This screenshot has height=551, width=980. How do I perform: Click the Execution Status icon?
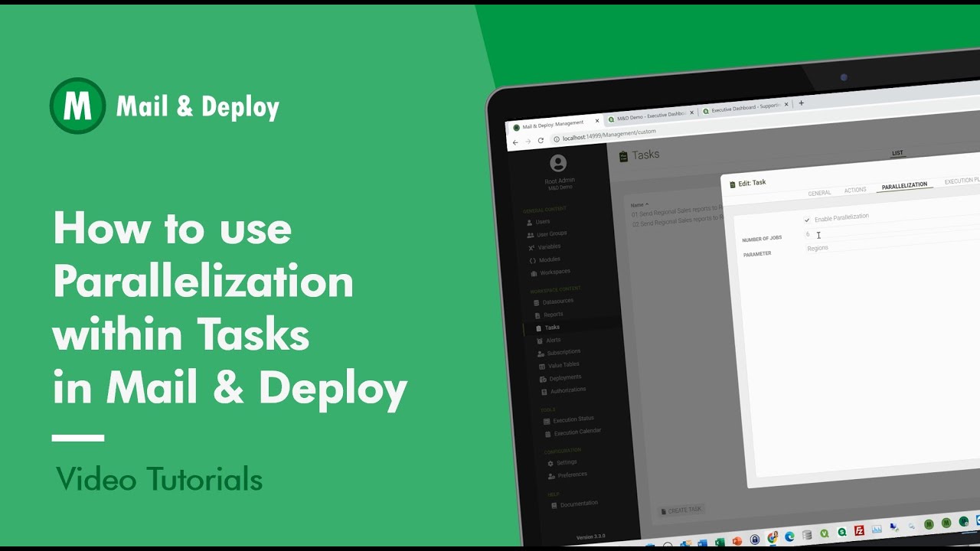pos(547,421)
